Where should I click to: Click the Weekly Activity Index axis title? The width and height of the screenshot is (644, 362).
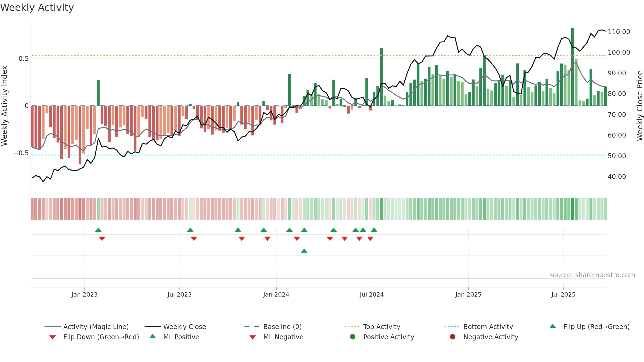click(x=4, y=106)
